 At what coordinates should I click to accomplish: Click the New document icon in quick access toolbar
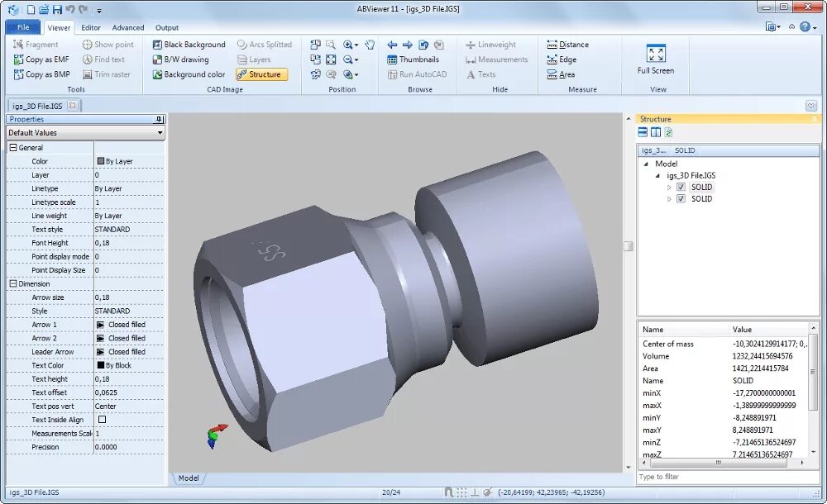(31, 9)
